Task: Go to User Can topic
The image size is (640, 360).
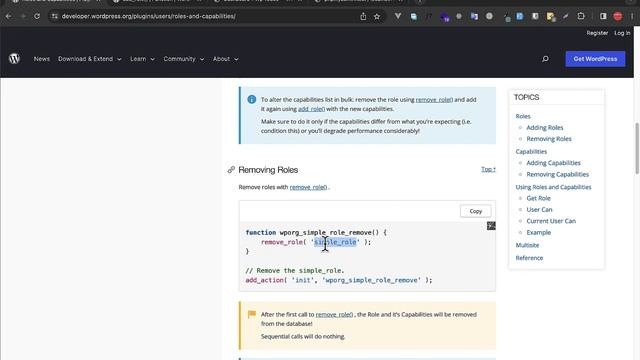Action: click(x=539, y=210)
